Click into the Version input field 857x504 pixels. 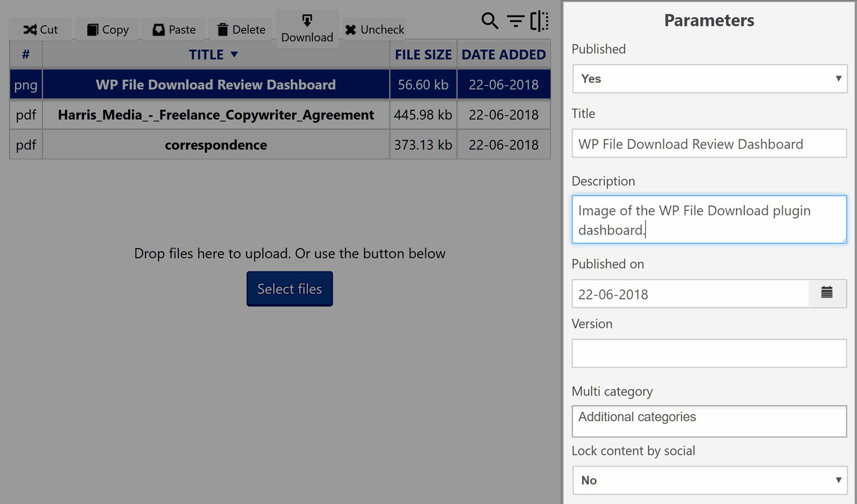(709, 353)
